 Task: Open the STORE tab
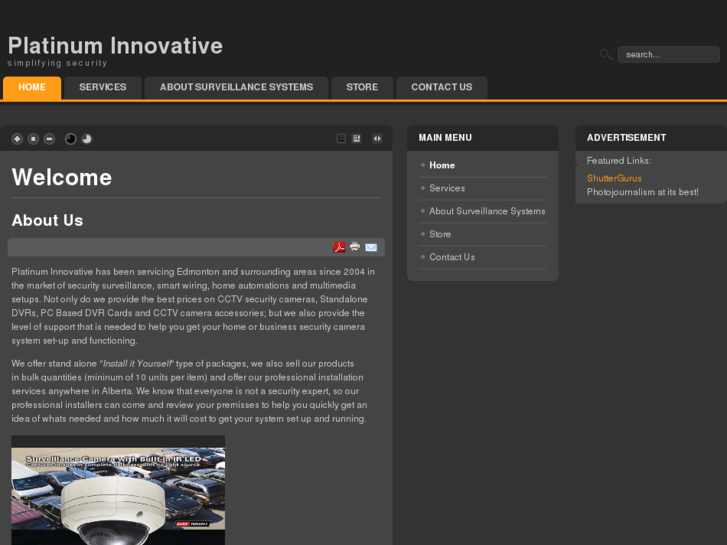point(362,87)
